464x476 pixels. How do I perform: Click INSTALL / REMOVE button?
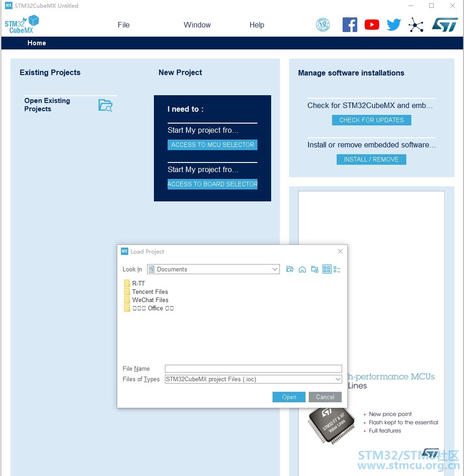(x=371, y=160)
